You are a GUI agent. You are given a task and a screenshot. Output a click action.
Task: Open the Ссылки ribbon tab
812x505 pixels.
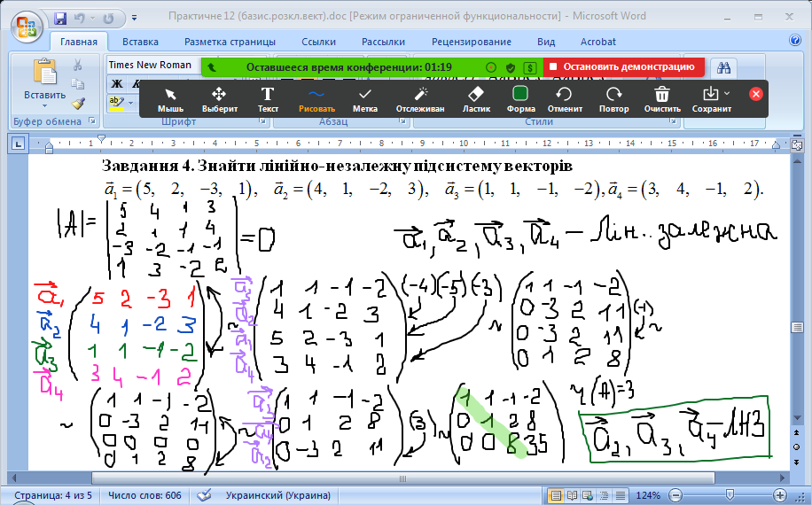click(x=318, y=42)
